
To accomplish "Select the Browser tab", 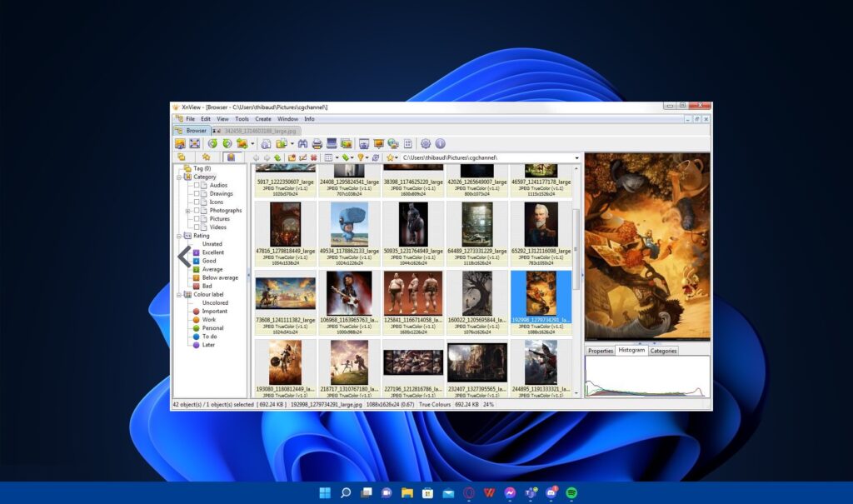I will pos(192,131).
